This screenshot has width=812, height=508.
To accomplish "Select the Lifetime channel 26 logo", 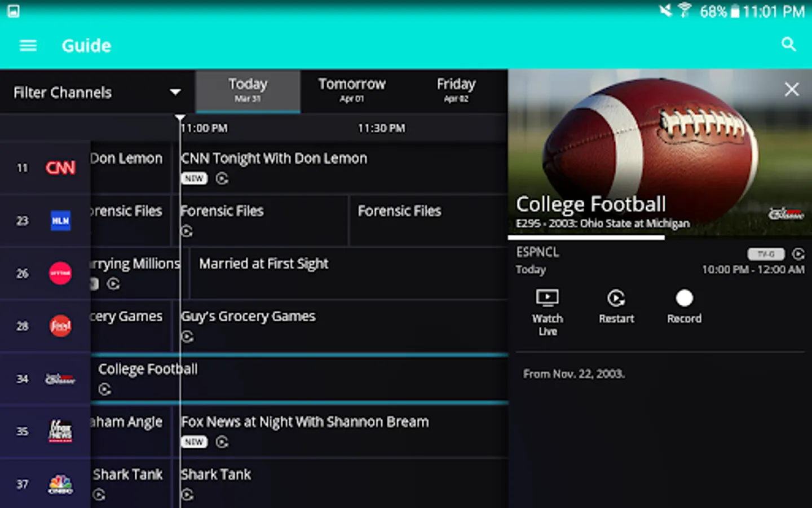I will click(60, 273).
